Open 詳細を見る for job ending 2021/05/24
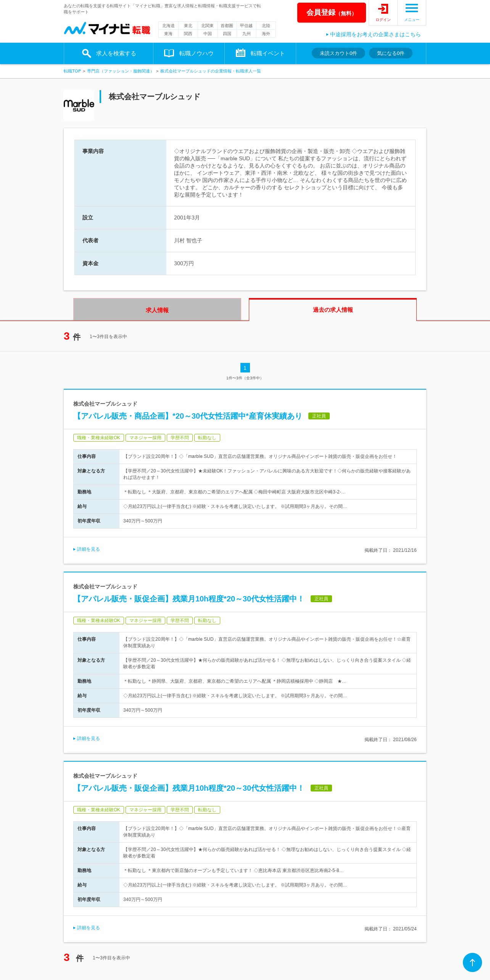The image size is (490, 980). (x=87, y=928)
